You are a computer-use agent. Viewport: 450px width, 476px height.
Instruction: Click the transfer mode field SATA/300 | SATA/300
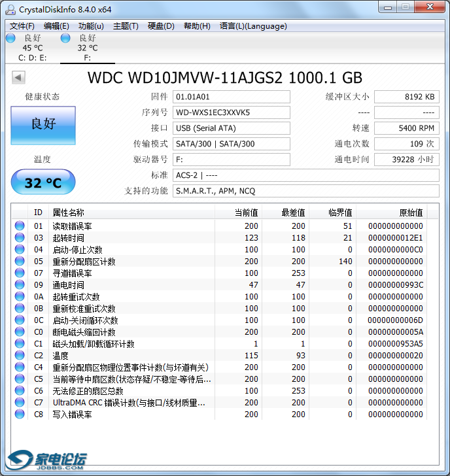click(x=232, y=144)
